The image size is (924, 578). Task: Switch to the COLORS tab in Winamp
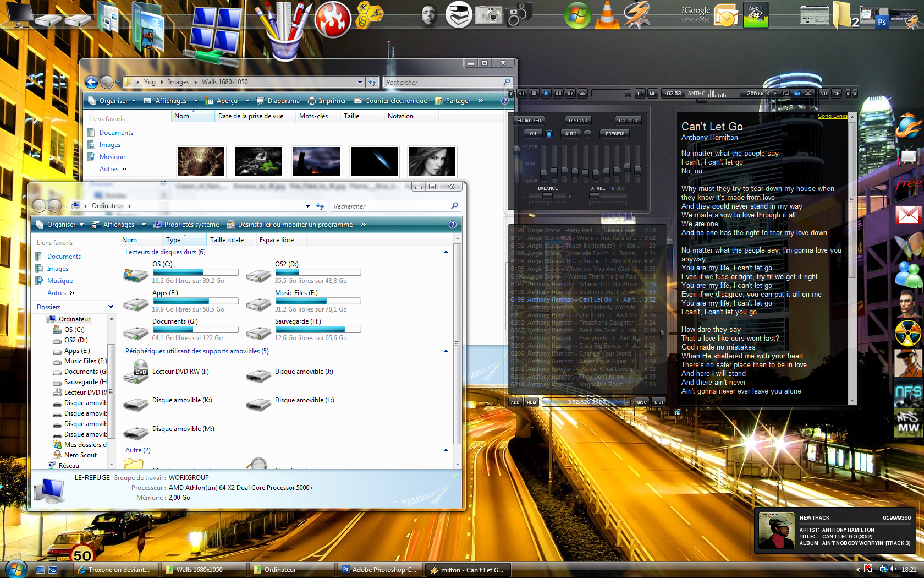coord(628,121)
